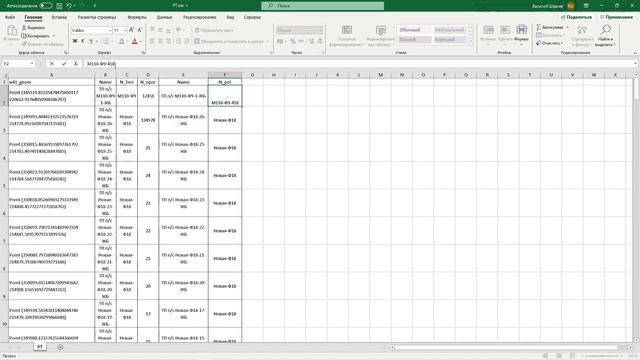640x360 pixels.
Task: Add a new sheet with plus icon
Action: [60, 347]
